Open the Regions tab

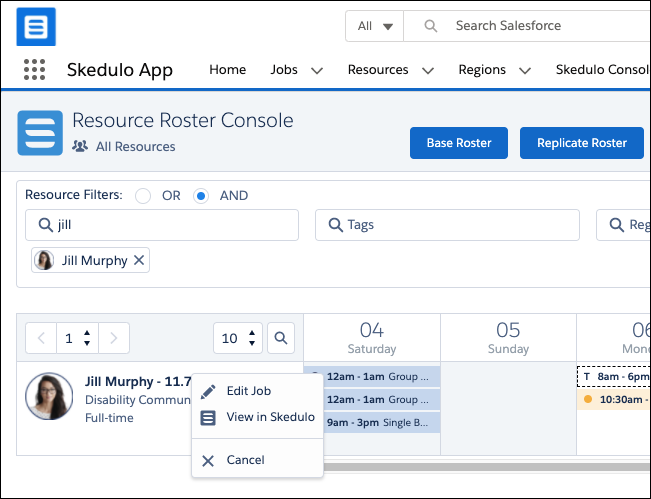pos(482,69)
